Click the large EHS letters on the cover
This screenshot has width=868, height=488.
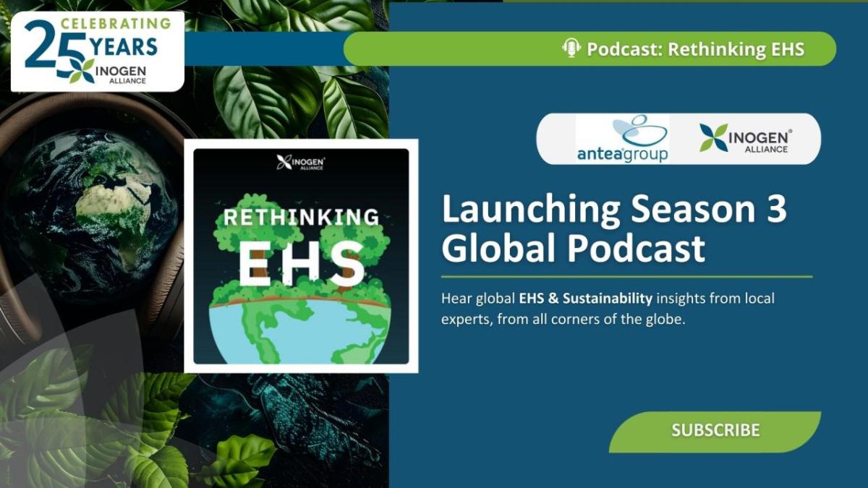coord(300,264)
